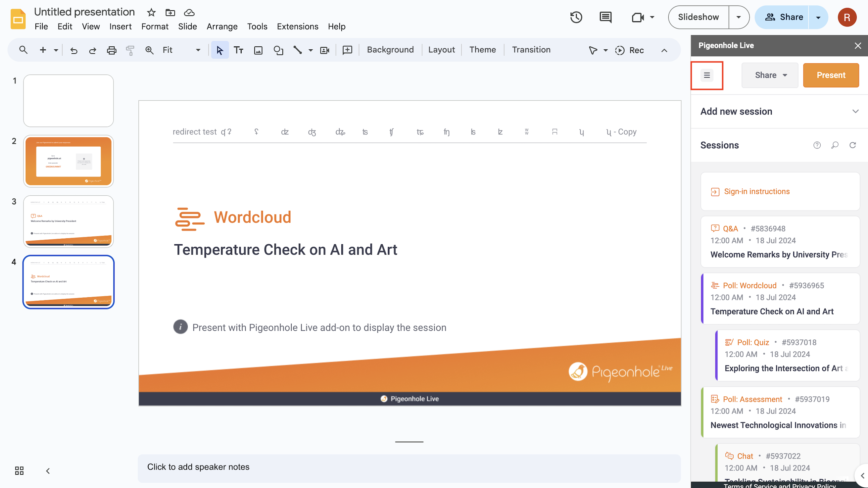The image size is (868, 488).
Task: Click to add speaker notes field
Action: click(409, 468)
